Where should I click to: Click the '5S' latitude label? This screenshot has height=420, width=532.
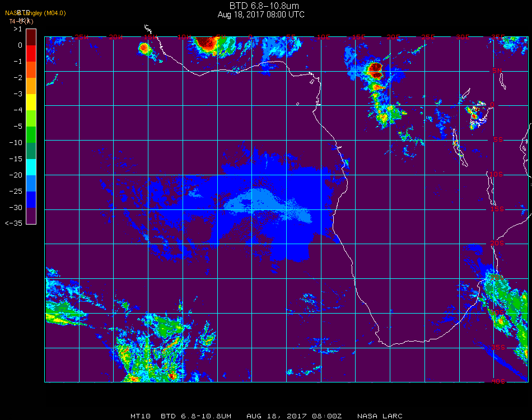click(498, 140)
